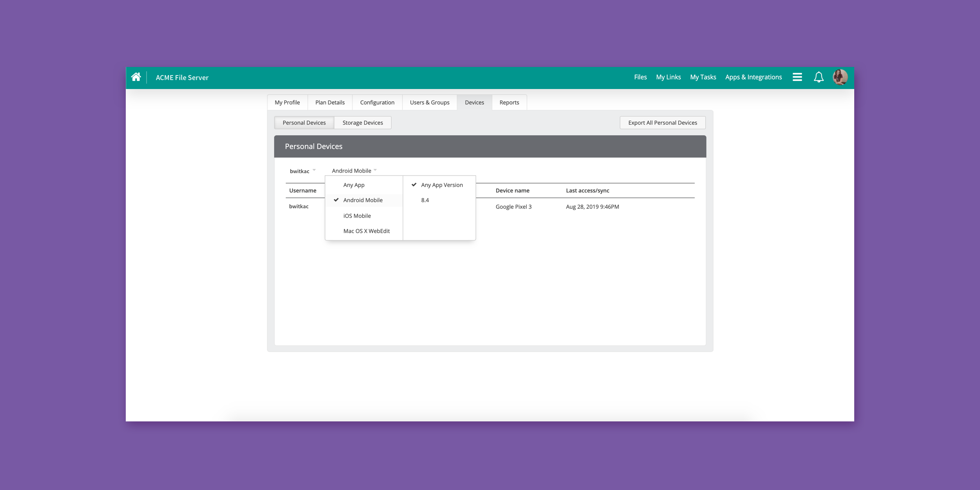Image resolution: width=980 pixels, height=490 pixels.
Task: Open the Users & Groups tab
Action: [x=430, y=102]
